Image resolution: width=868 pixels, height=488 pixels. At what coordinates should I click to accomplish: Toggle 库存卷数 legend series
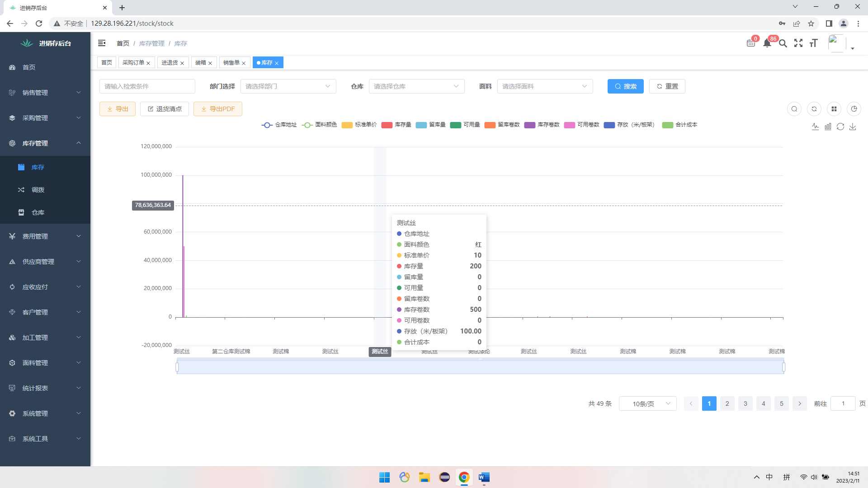(542, 125)
